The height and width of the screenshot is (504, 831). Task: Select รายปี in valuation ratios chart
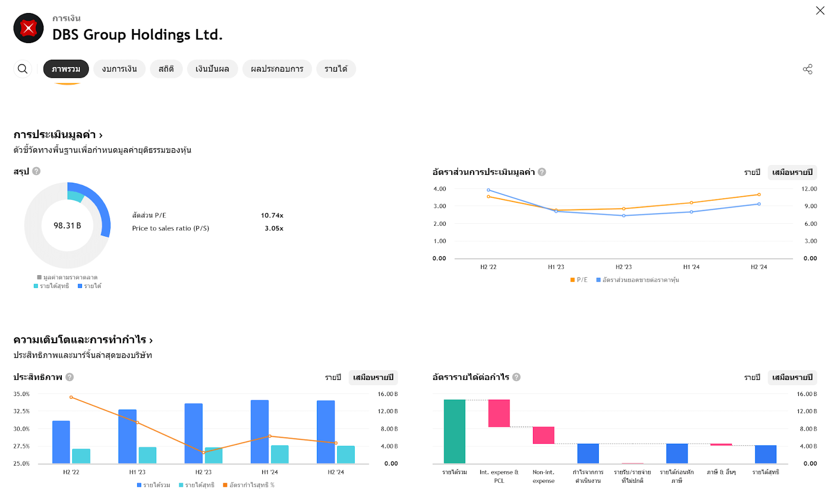click(752, 172)
